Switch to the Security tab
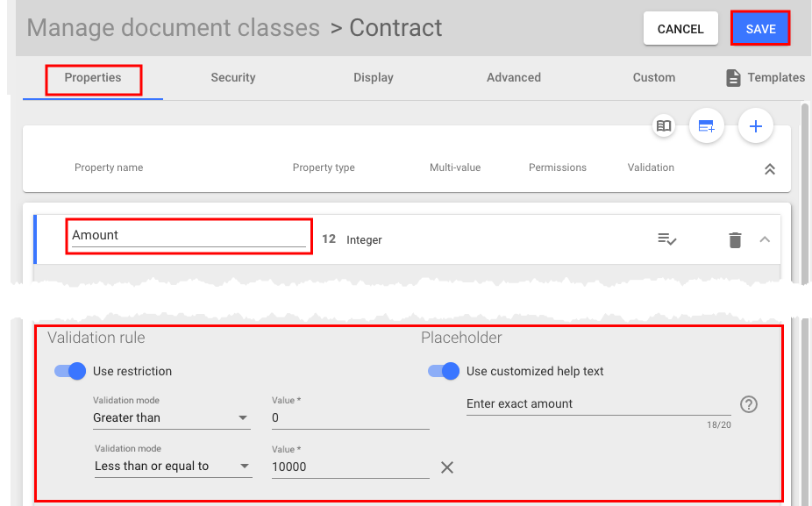Viewport: 812px width, 506px height. click(232, 77)
